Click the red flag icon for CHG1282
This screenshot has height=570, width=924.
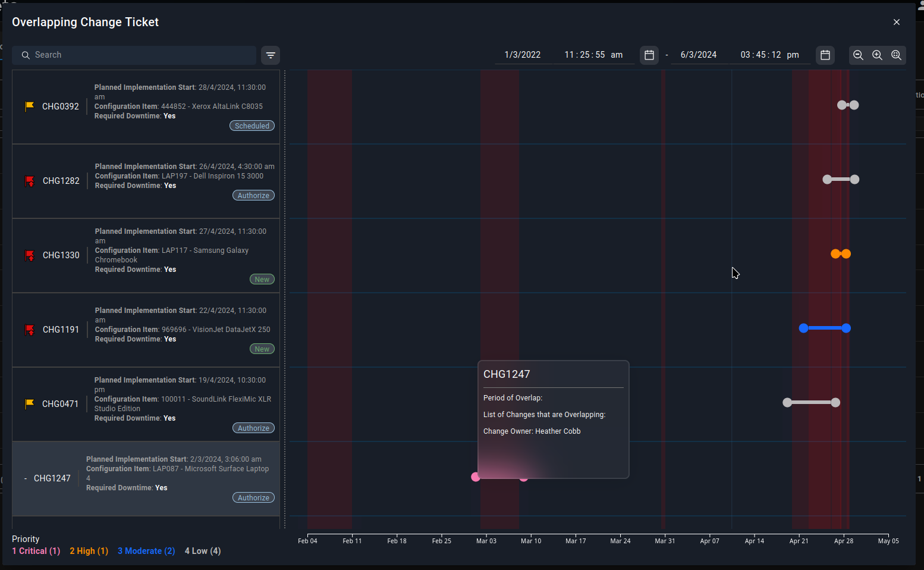click(30, 181)
